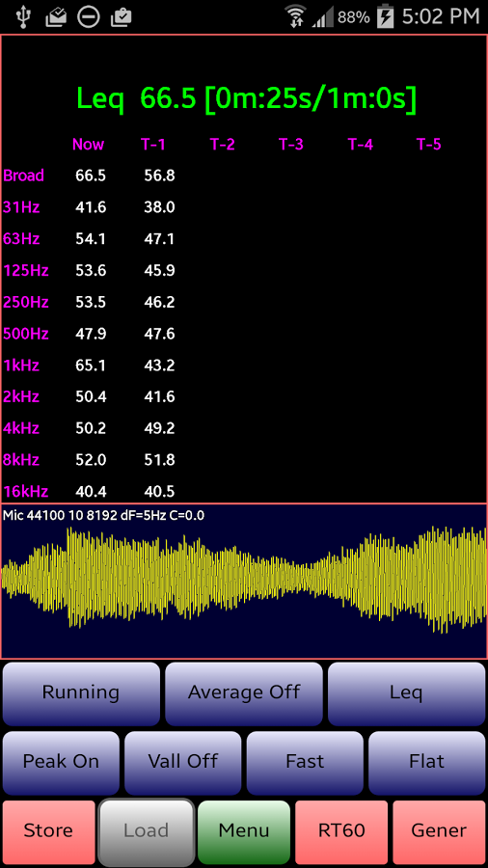488x868 pixels.
Task: Tap the Wi-Fi signal icon
Action: click(296, 16)
